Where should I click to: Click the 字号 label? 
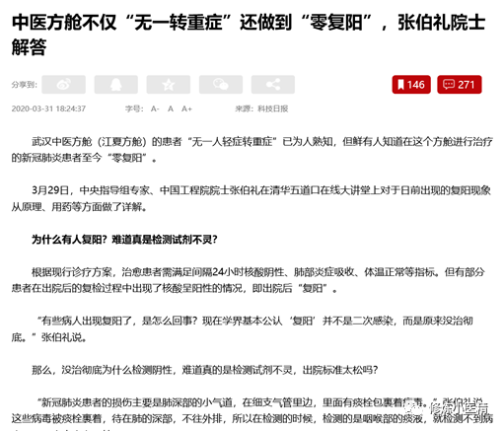(134, 108)
